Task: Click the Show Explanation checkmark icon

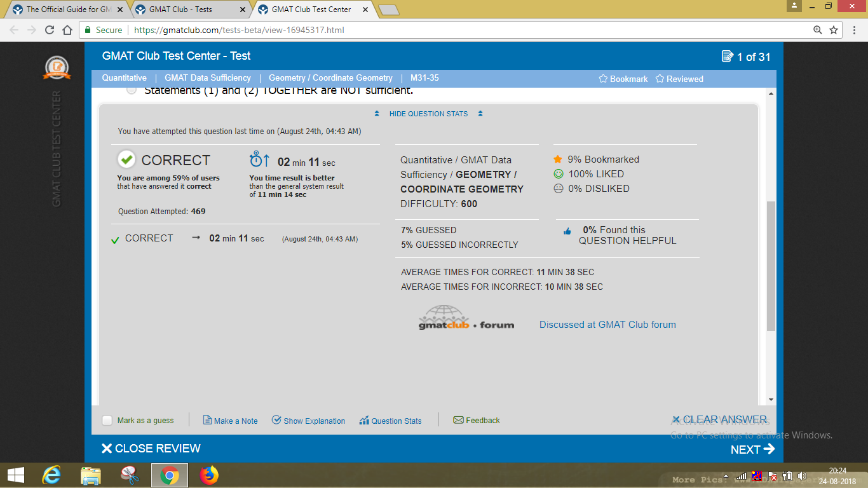Action: coord(276,420)
